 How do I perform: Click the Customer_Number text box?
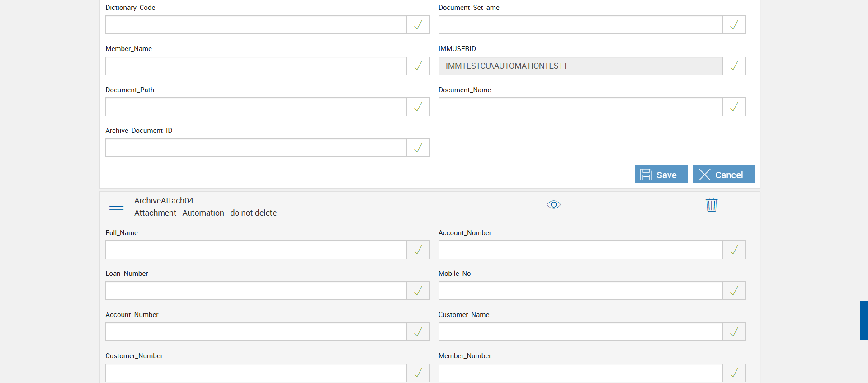click(256, 373)
